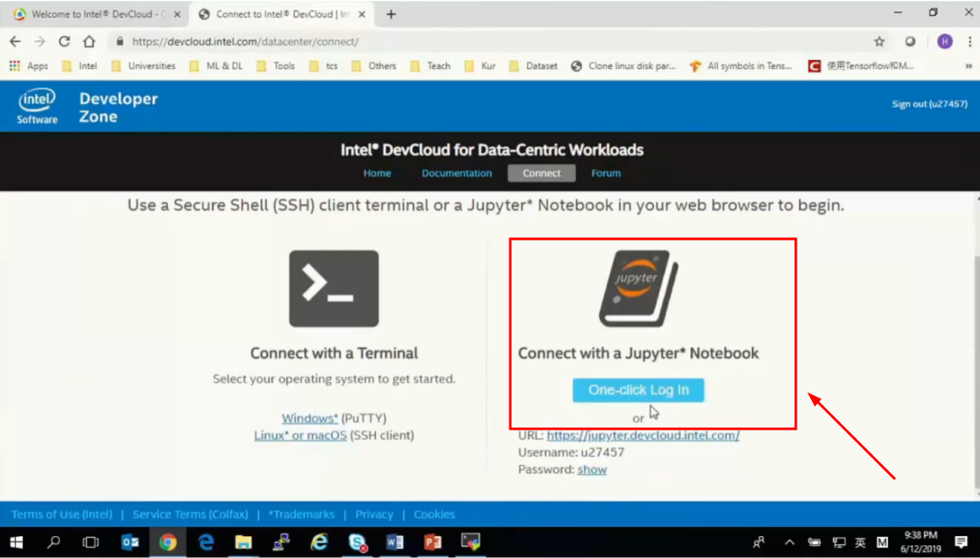
Task: Open a new browser tab
Action: (x=391, y=14)
